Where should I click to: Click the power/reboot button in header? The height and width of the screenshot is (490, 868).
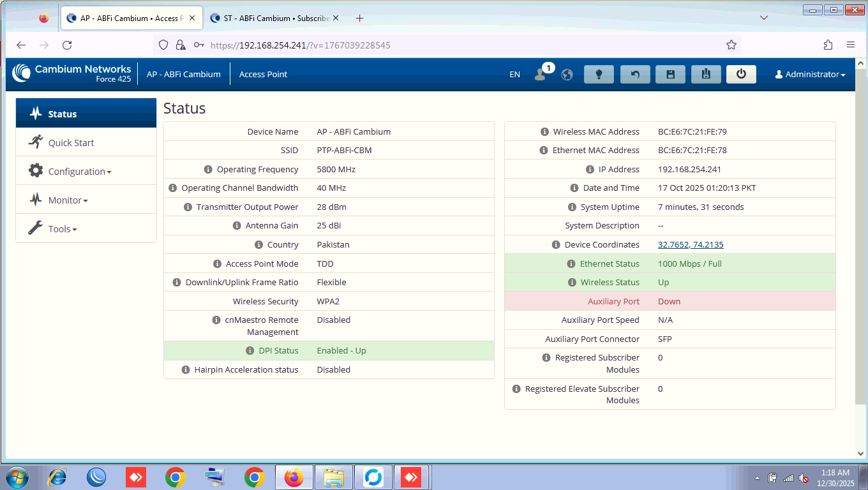(x=741, y=74)
